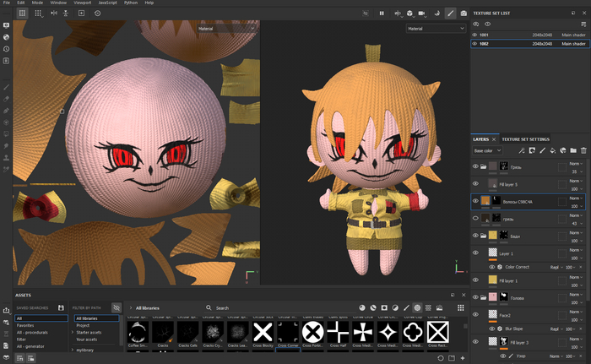Open the Edit menu
Viewport: 591px width, 364px height.
[21, 3]
